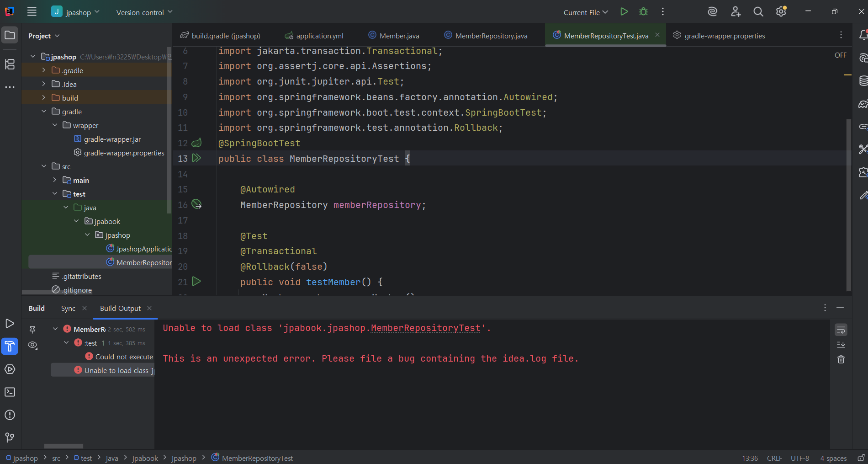Toggle build view options eye icon
Viewport: 868px width, 464px height.
[32, 345]
